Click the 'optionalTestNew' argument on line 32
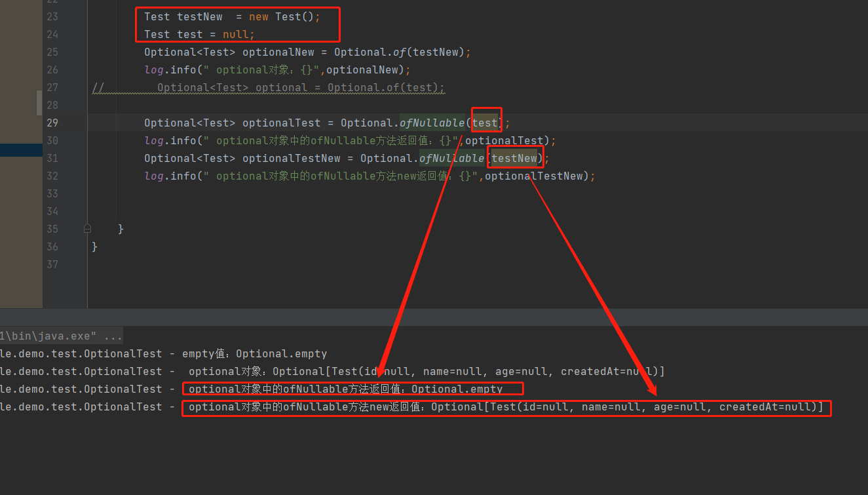868x495 pixels. point(534,176)
